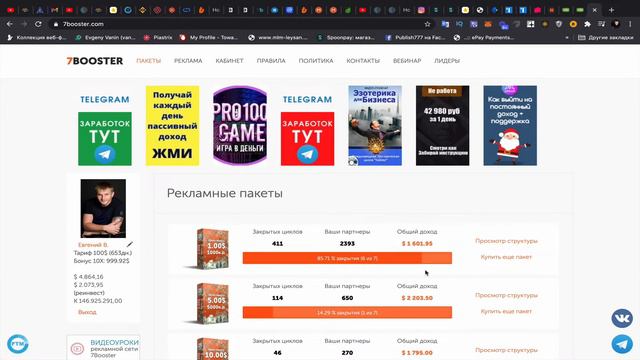Open the ПРАВИЛА menu item

(x=271, y=61)
